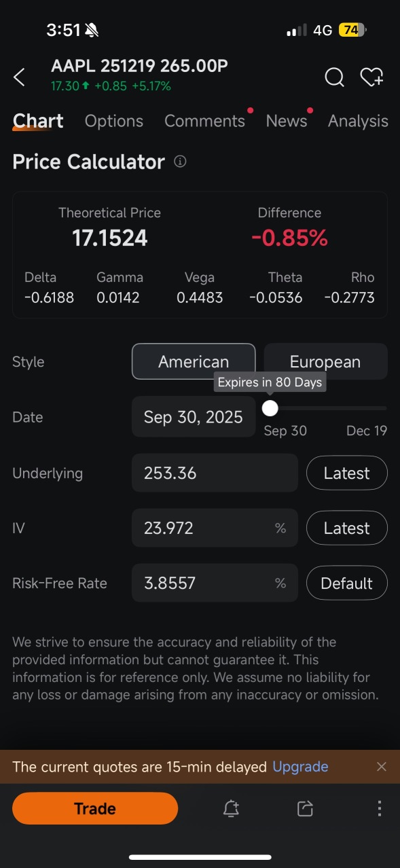This screenshot has width=400, height=868.
Task: Tap the expiration date slider handle
Action: pyautogui.click(x=270, y=408)
